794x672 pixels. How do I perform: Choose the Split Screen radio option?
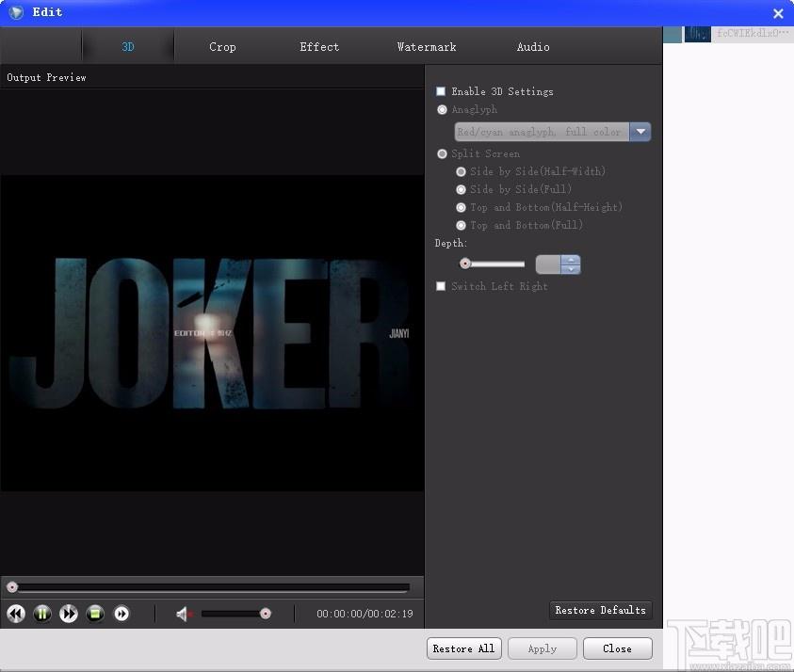pos(442,153)
